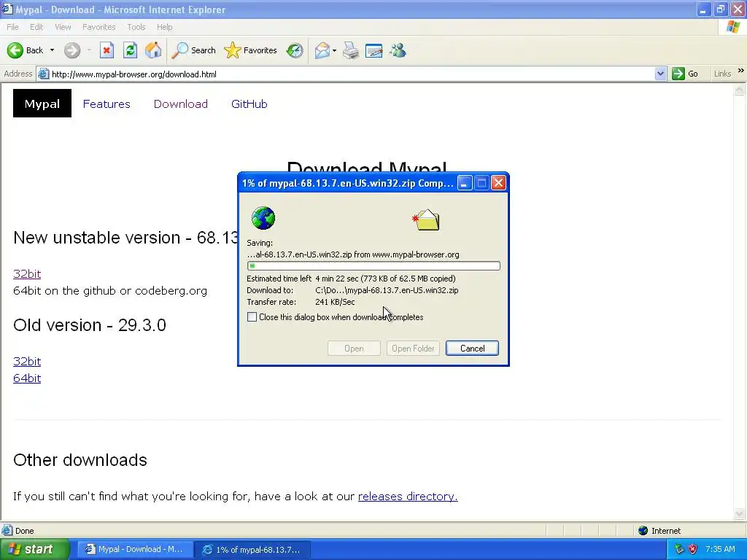The height and width of the screenshot is (560, 747).
Task: Click the Edit page icon
Action: click(374, 50)
